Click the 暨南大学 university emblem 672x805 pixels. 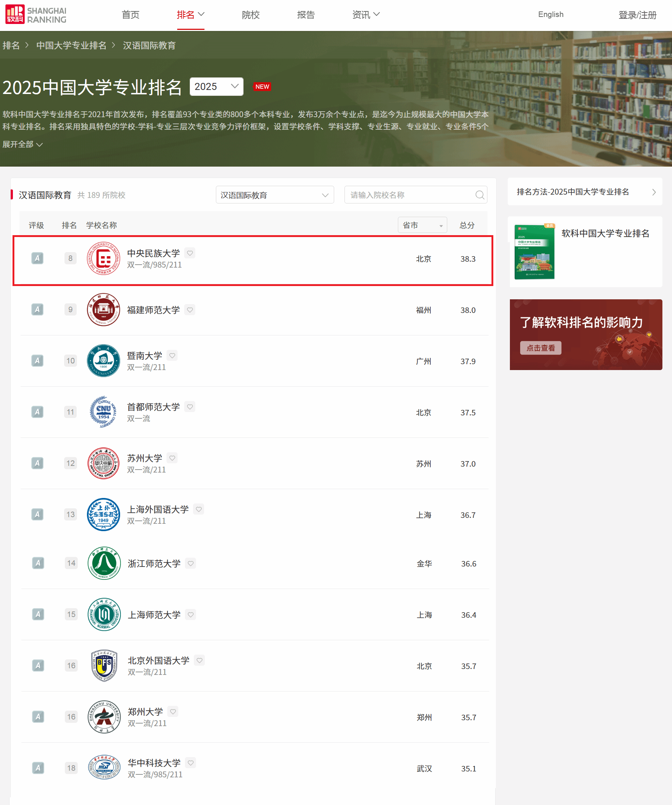pos(103,361)
